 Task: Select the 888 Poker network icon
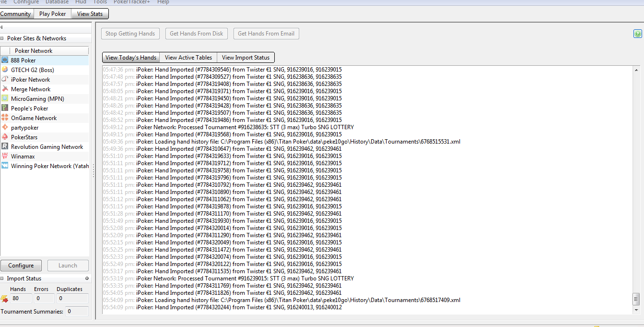coord(5,60)
